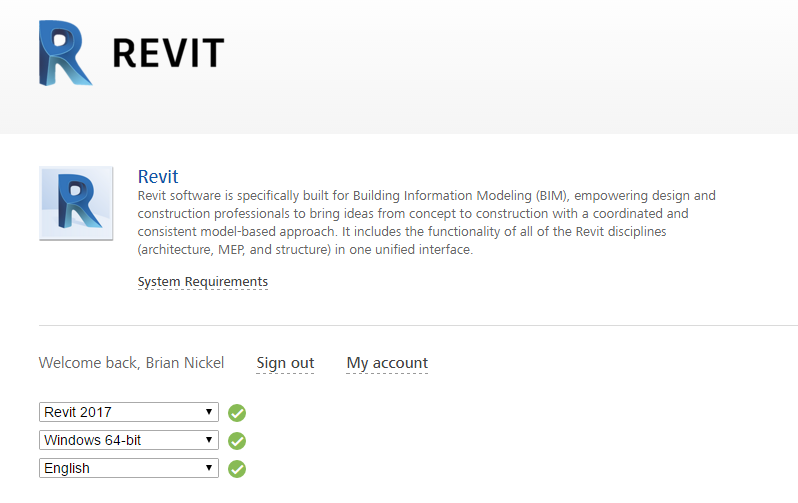Click the blue Revit product title
The width and height of the screenshot is (798, 503).
point(158,177)
